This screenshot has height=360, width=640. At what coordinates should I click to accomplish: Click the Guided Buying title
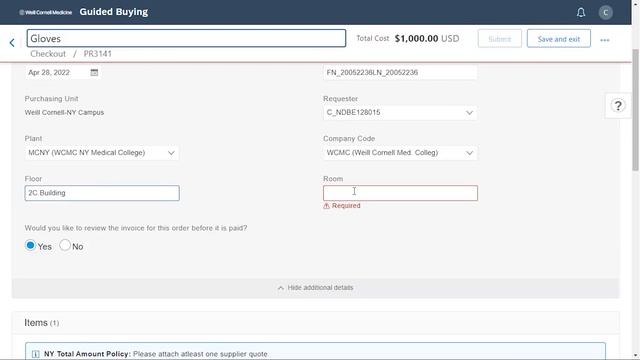(x=114, y=12)
